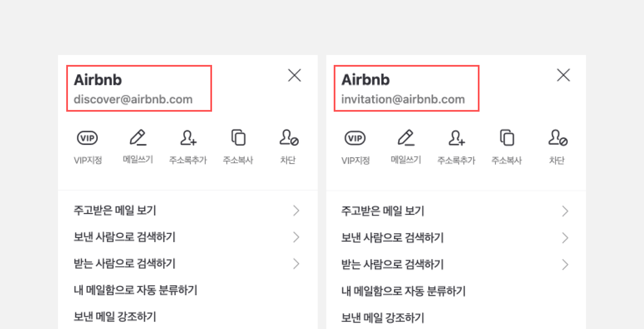Close the discover@airbnb.com panel with X
Screen dimensions: 644x329
[x=294, y=75]
